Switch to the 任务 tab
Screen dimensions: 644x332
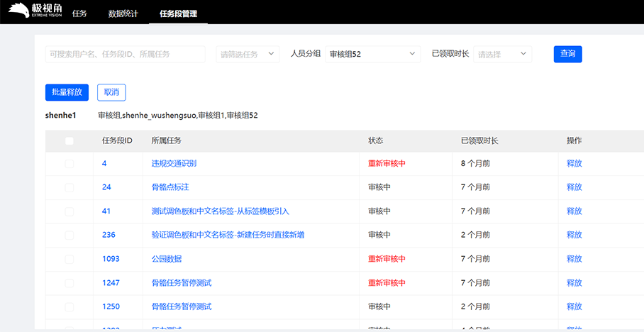point(79,13)
